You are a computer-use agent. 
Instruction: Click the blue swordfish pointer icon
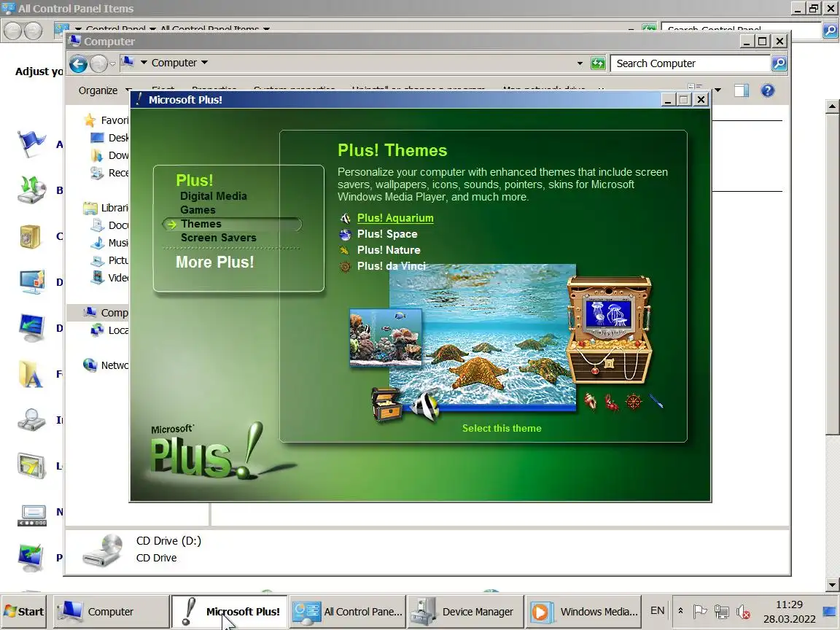pyautogui.click(x=656, y=401)
